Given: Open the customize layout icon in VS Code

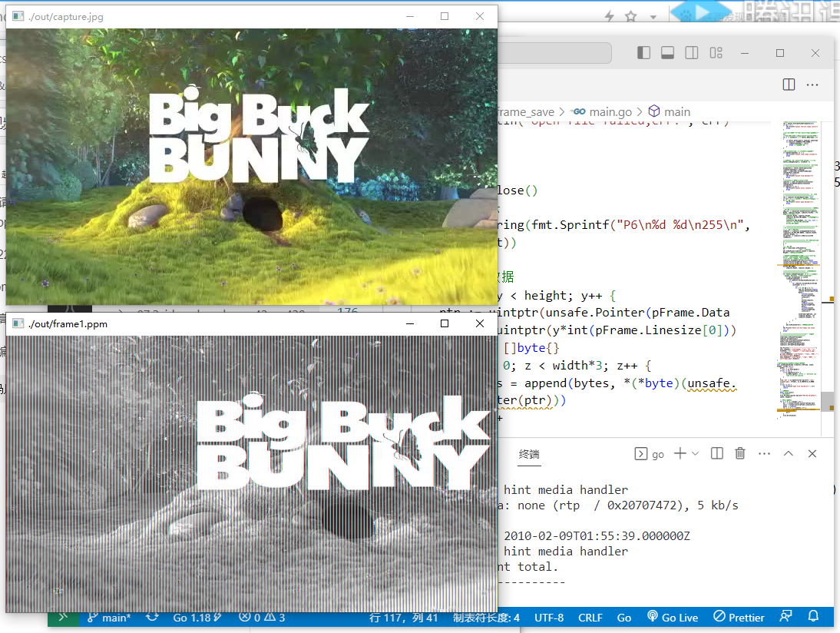Looking at the screenshot, I should [x=716, y=52].
